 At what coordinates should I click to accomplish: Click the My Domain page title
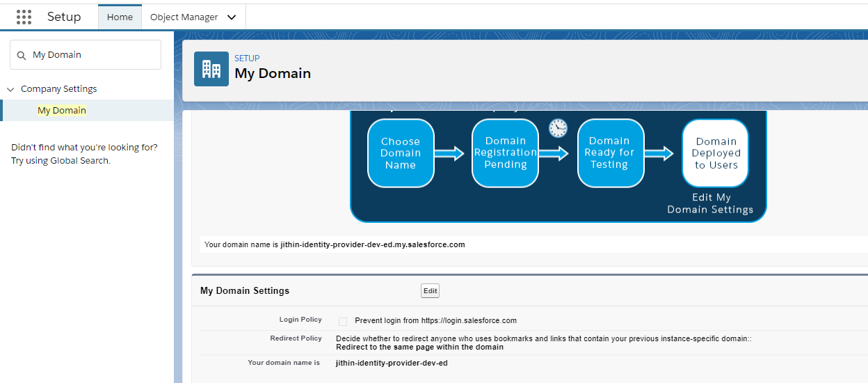(x=273, y=73)
